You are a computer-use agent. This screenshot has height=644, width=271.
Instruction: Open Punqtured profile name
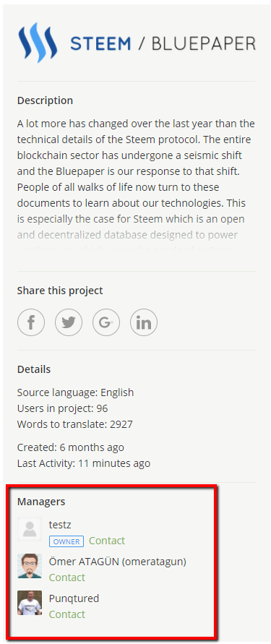[74, 598]
